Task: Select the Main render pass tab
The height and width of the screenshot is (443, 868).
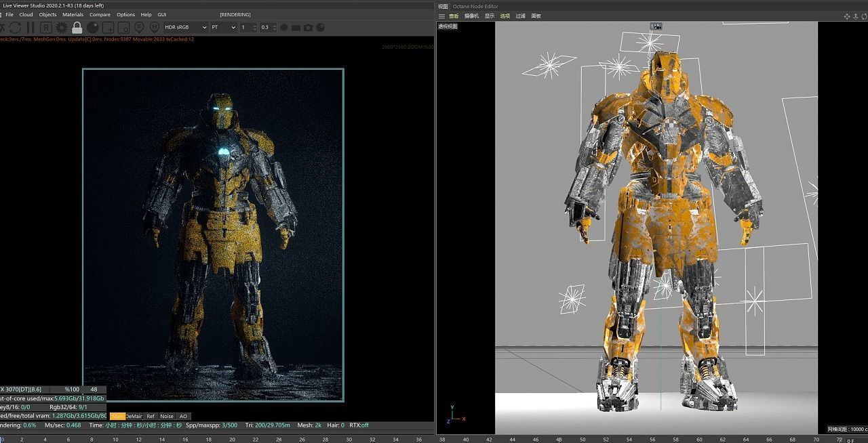Action: [117, 417]
